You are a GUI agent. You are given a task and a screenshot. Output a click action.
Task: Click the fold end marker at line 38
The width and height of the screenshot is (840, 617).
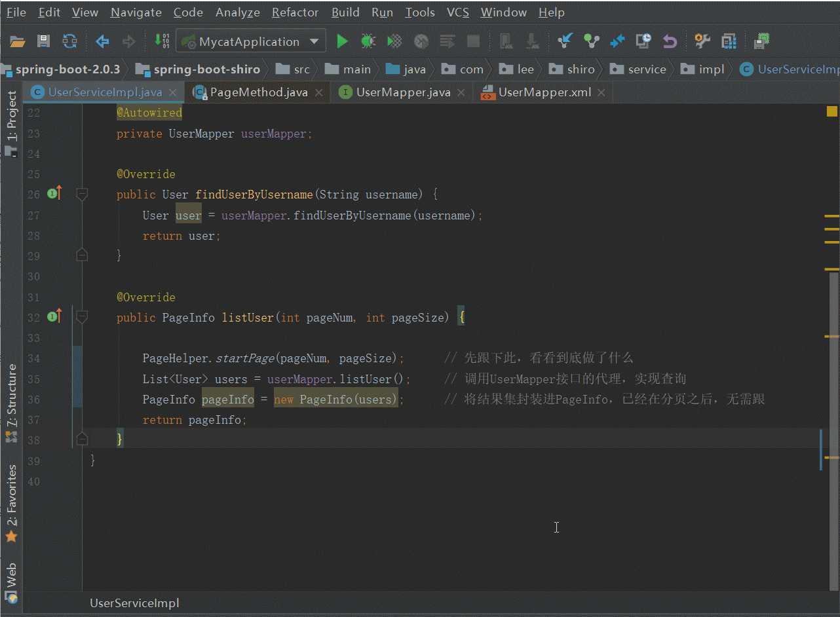(82, 438)
